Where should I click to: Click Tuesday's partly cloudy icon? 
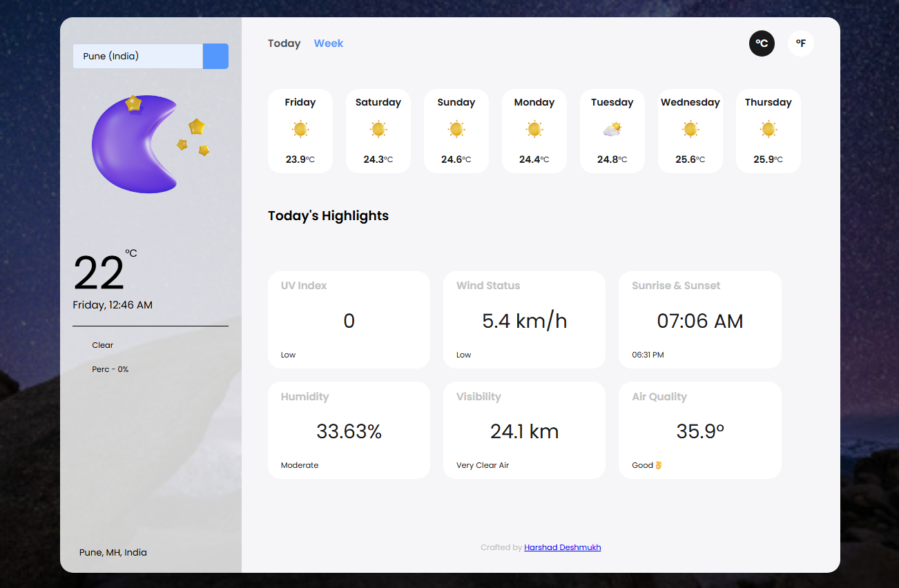coord(612,129)
